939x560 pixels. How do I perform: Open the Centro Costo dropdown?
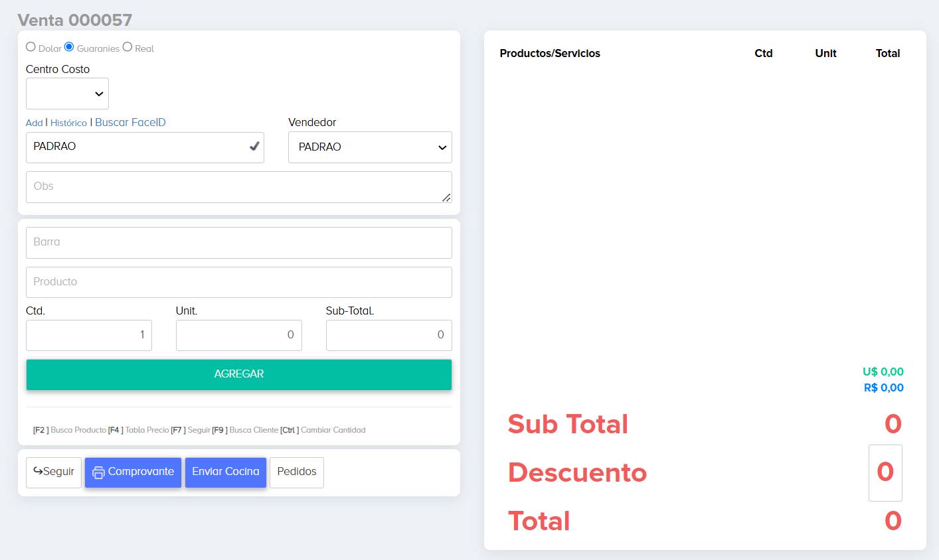[67, 94]
